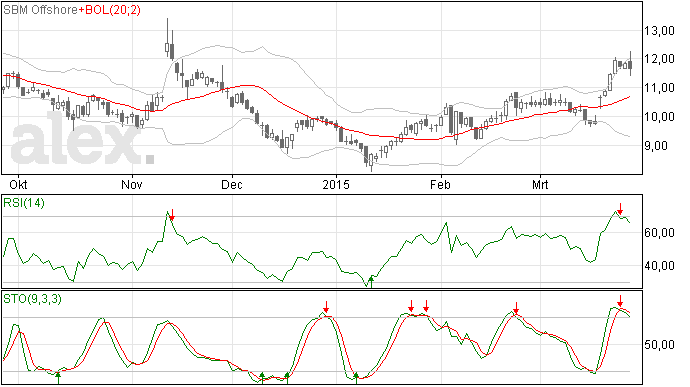
Task: Click the Dec month label
Action: click(231, 184)
